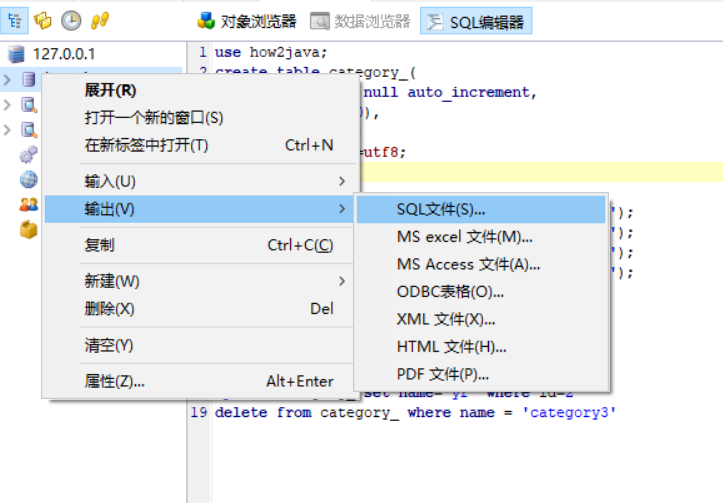723x503 pixels.
Task: Export as PDF 文件(P)...
Action: pos(481,374)
